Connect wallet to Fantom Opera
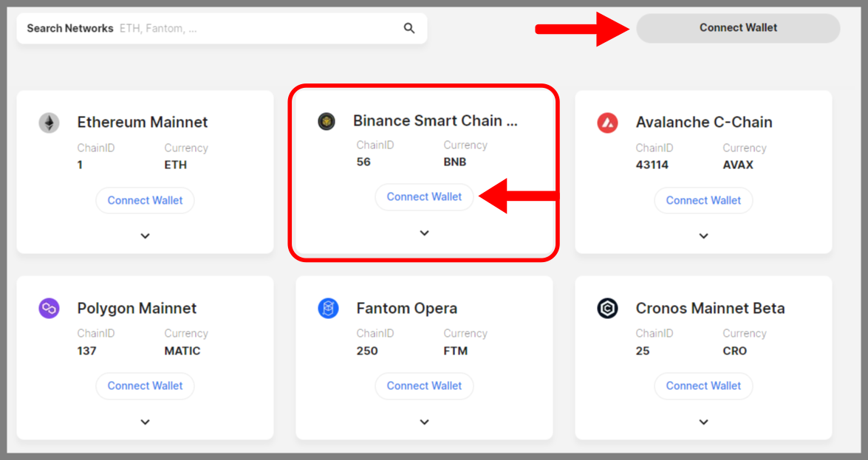Screen dimensions: 868x460 424,385
